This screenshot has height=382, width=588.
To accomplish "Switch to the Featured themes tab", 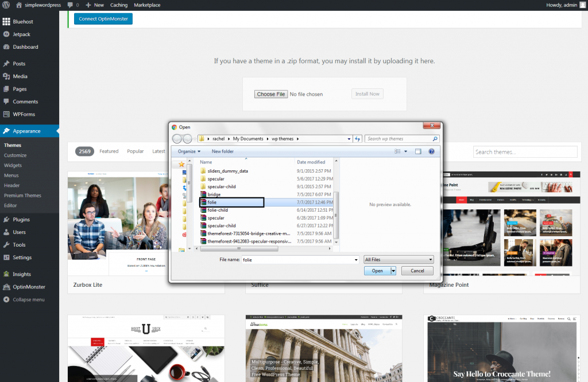I will (109, 151).
